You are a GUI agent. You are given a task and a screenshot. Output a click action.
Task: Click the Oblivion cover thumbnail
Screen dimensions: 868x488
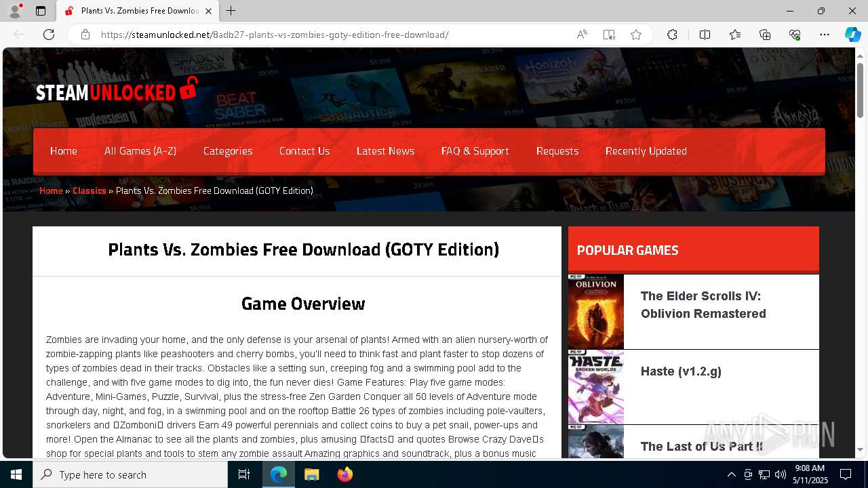pos(596,312)
